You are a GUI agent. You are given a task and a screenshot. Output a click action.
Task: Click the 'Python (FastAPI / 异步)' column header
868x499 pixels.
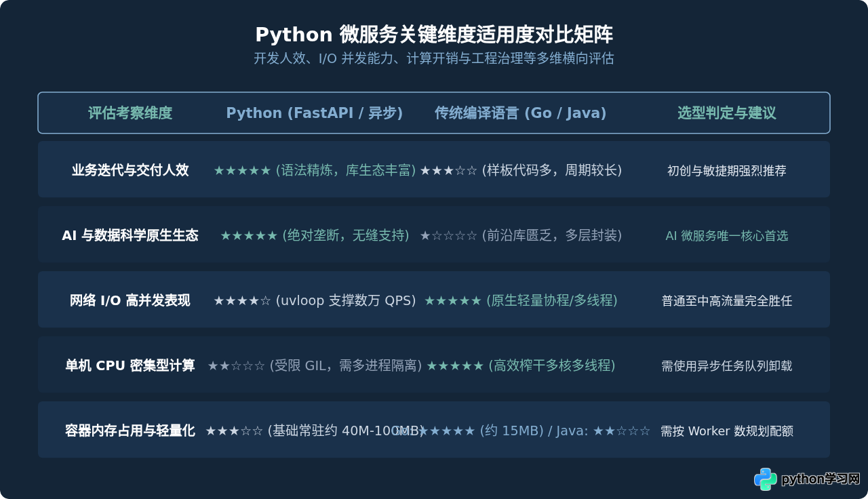[x=315, y=113]
